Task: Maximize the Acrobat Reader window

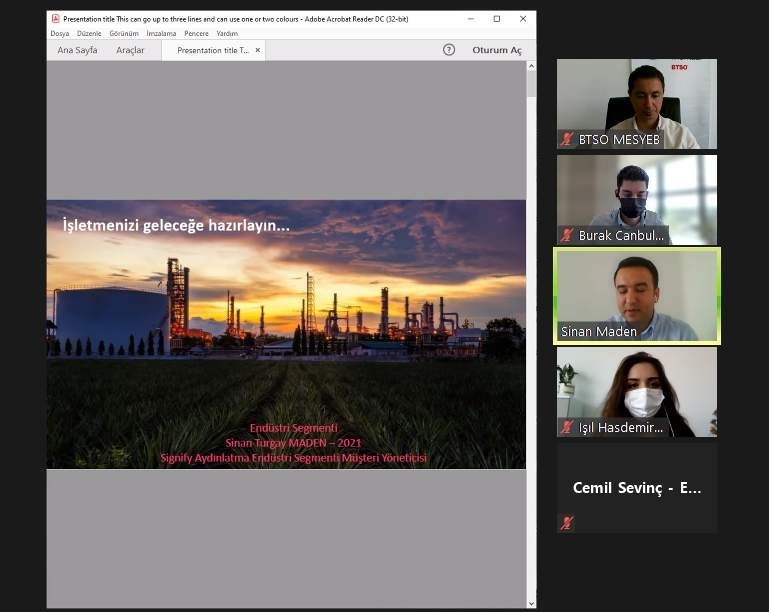Action: click(496, 19)
